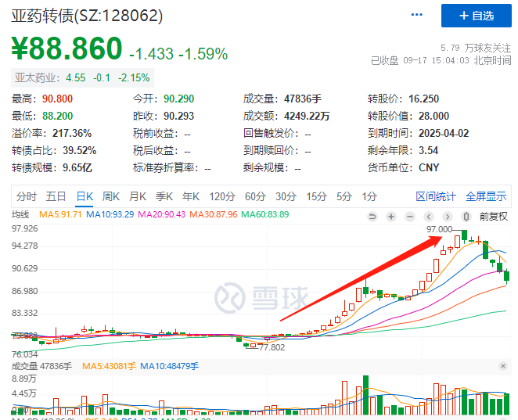Switch to the 1分 chart tab
This screenshot has width=518, height=420.
(369, 196)
